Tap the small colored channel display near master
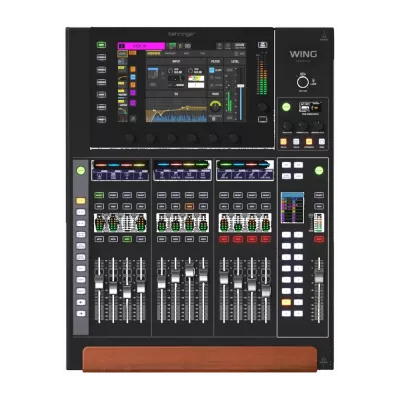Screen dimensions: 400x400 coord(292,207)
